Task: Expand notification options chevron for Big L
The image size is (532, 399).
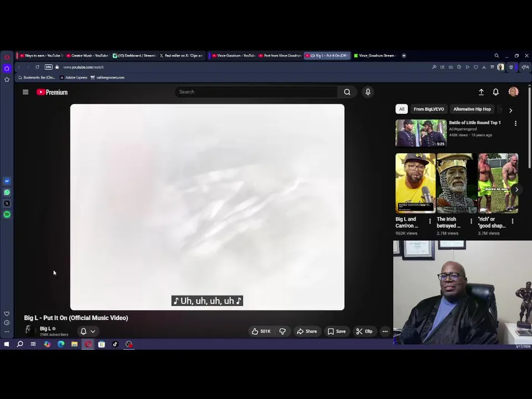Action: [x=93, y=331]
